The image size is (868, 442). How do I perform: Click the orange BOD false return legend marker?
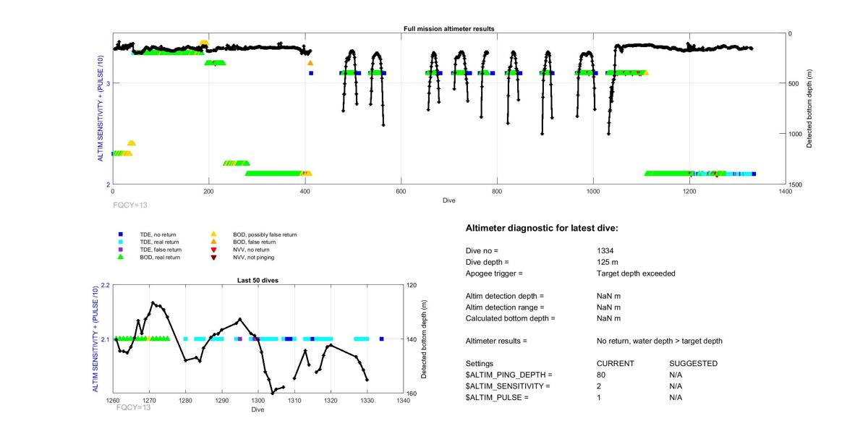click(x=213, y=242)
